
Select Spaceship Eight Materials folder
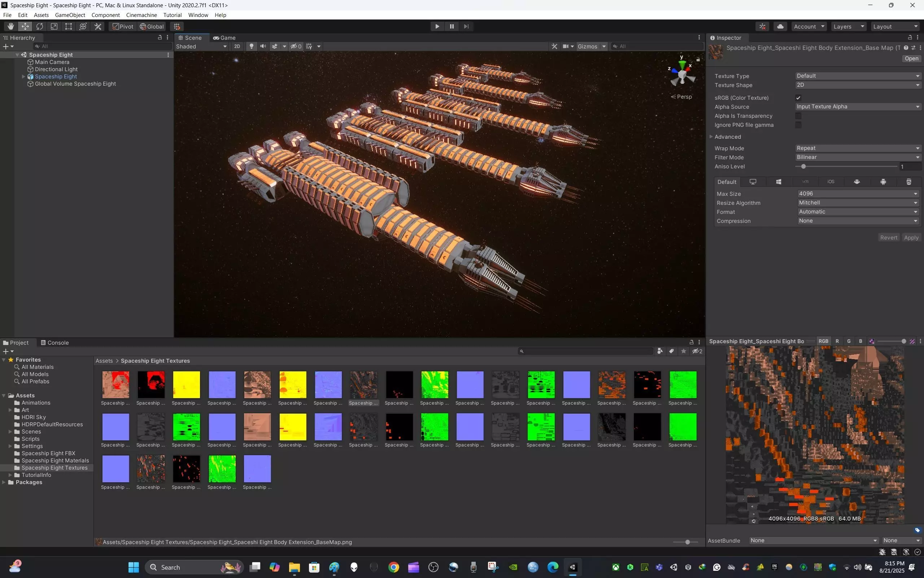pos(55,460)
